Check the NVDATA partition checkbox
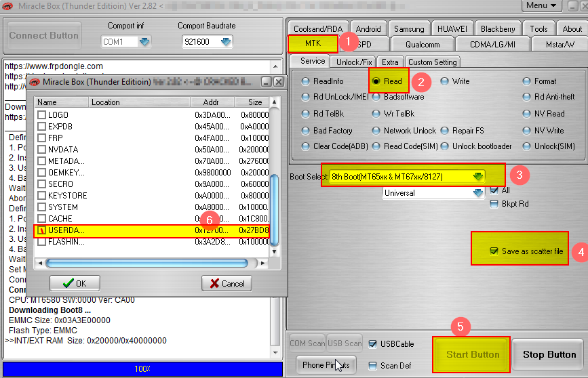 coord(41,150)
